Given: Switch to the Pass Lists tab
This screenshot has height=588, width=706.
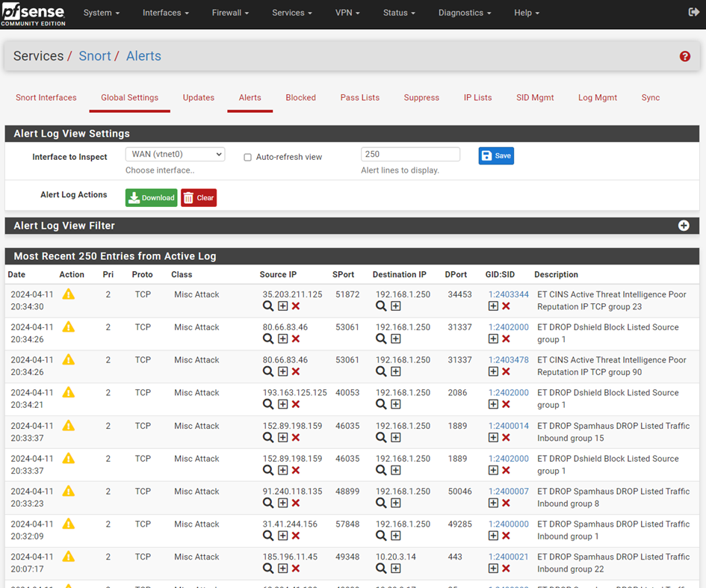Looking at the screenshot, I should pos(360,98).
